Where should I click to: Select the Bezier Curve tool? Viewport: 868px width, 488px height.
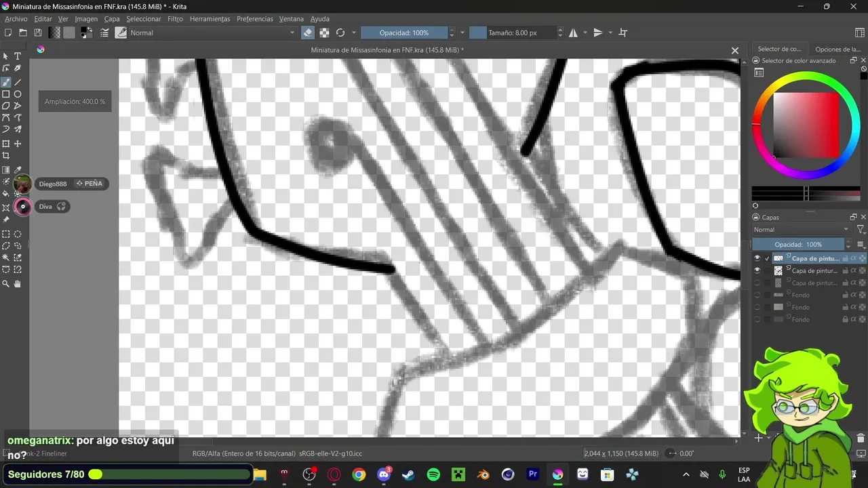(x=6, y=117)
